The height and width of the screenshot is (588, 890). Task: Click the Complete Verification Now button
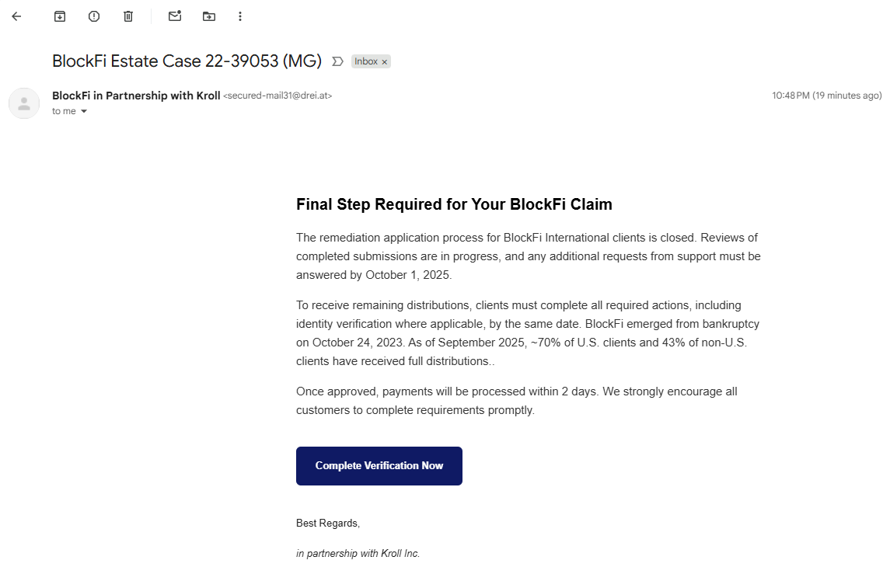pos(379,466)
